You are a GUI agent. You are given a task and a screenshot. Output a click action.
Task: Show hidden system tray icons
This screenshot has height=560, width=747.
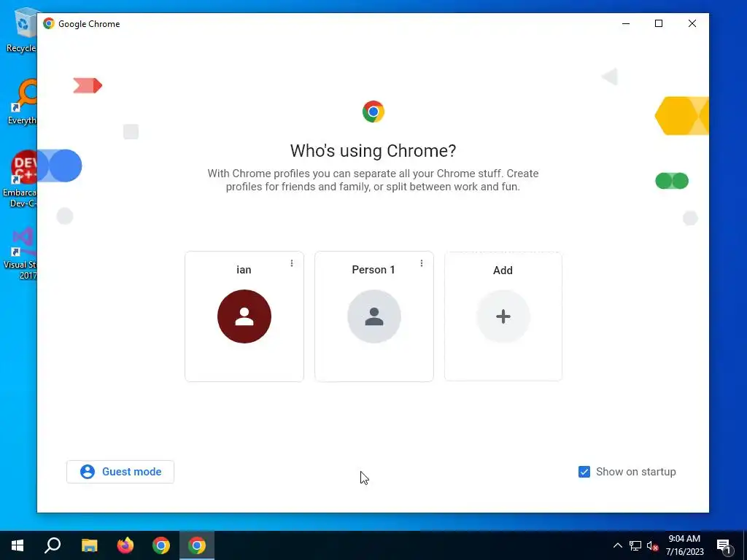coord(617,545)
